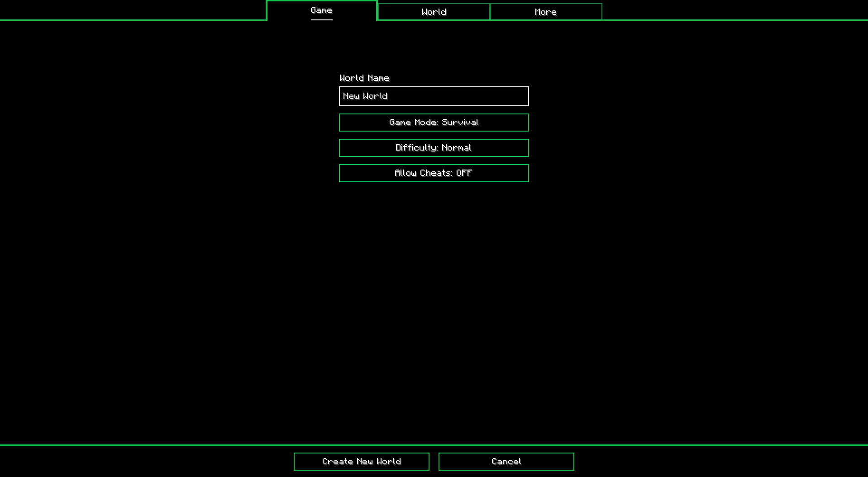Click the underlined Game tab header
The width and height of the screenshot is (868, 477).
click(321, 10)
